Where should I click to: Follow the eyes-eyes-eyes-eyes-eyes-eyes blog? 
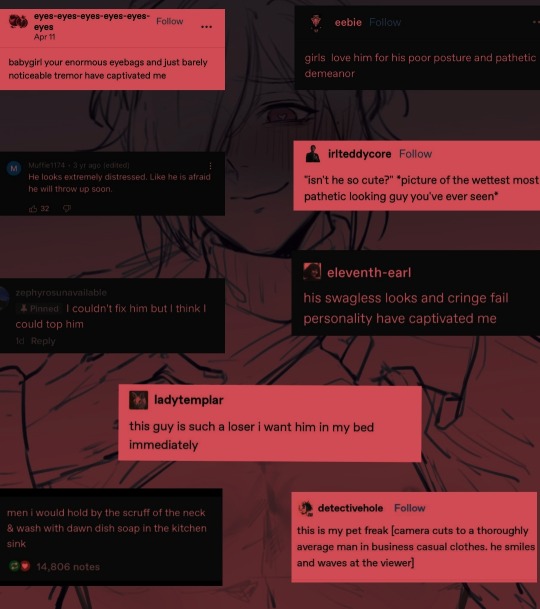coord(169,21)
